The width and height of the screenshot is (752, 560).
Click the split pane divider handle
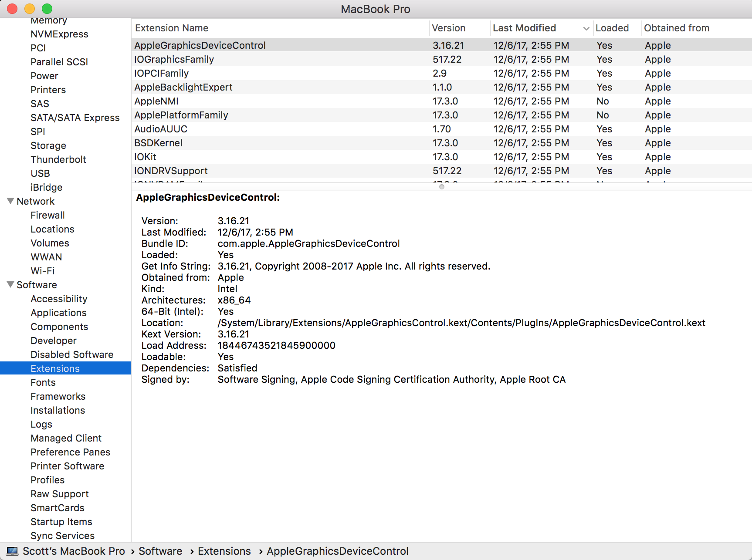point(442,187)
